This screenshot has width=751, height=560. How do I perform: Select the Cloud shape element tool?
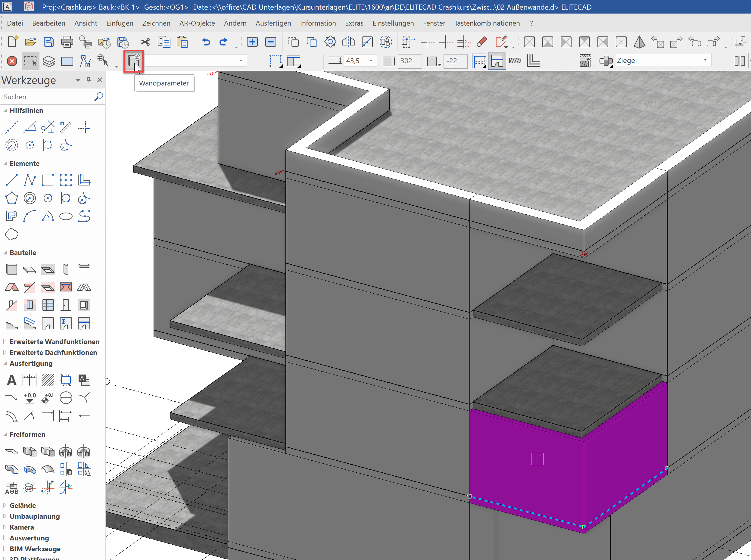[x=11, y=234]
